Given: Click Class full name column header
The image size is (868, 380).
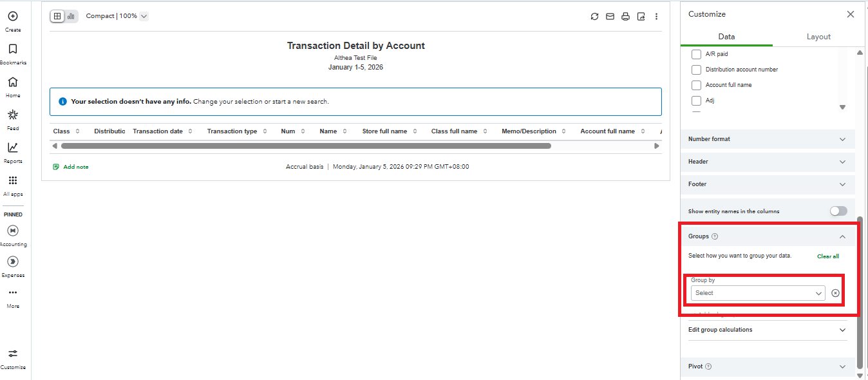Looking at the screenshot, I should 454,131.
